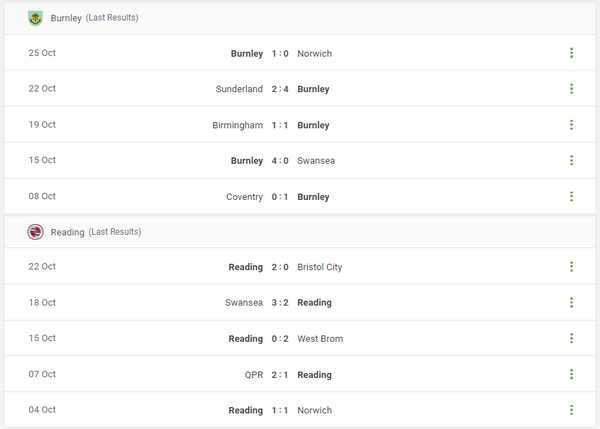Click the Burnley club crest icon

36,18
